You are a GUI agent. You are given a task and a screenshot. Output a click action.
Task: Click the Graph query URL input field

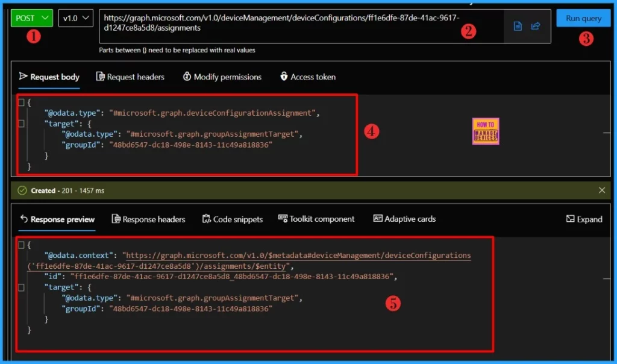pyautogui.click(x=301, y=27)
